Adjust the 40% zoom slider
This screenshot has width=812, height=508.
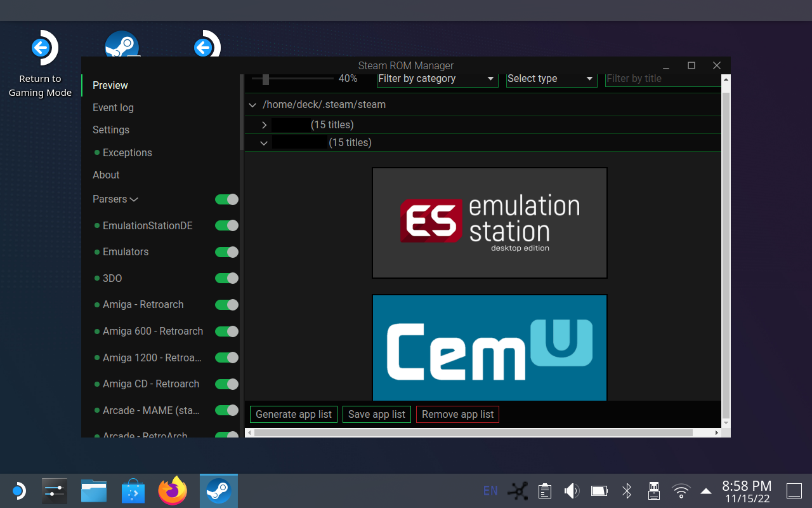pos(265,79)
